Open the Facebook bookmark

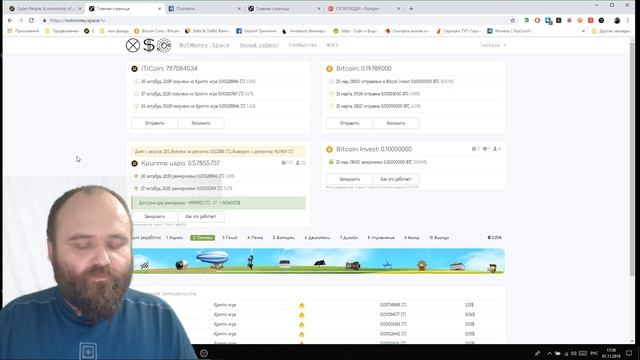[256, 31]
